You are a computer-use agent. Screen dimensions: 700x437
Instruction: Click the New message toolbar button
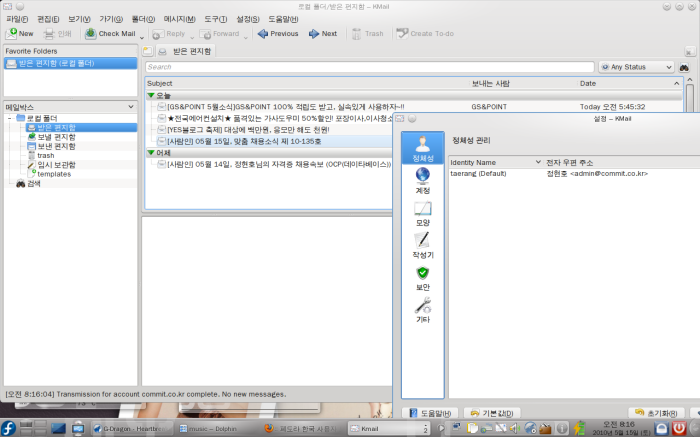tap(19, 33)
